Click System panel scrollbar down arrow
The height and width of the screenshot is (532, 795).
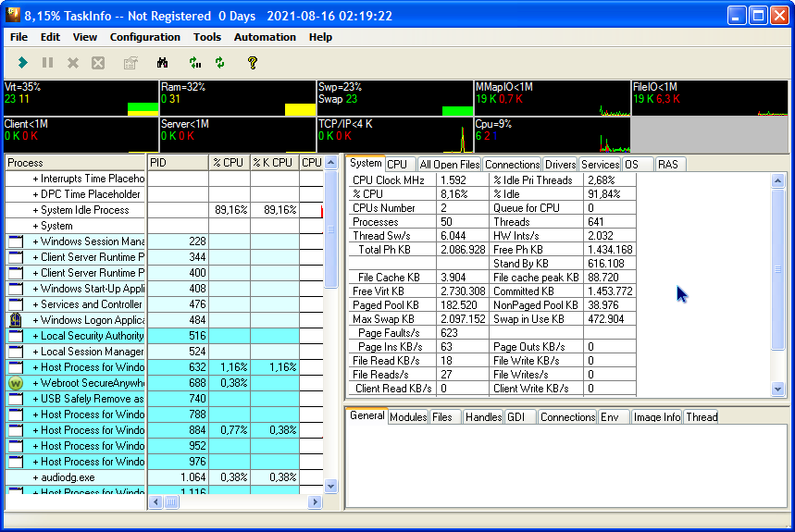tap(777, 390)
